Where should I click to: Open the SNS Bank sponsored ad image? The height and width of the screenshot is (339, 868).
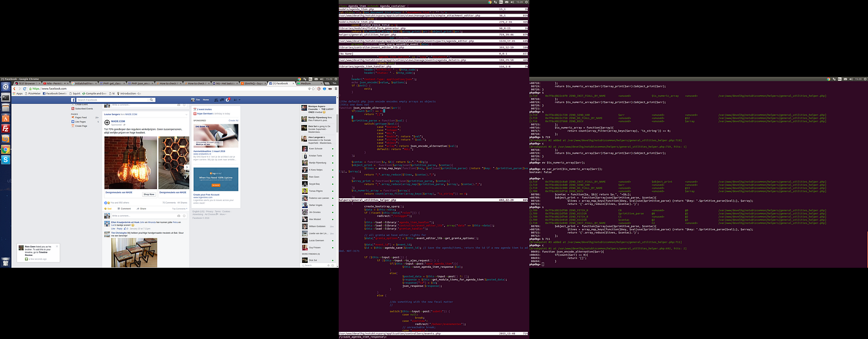point(216,136)
